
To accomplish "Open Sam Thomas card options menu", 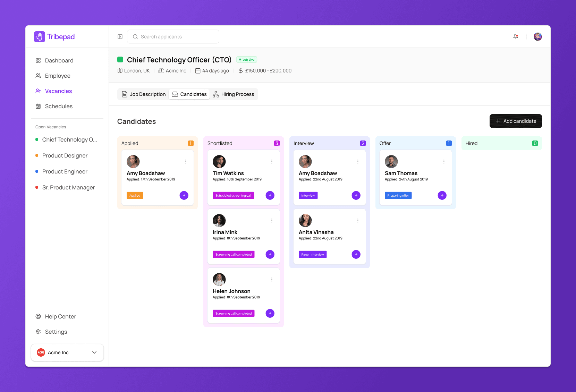I will coord(443,161).
